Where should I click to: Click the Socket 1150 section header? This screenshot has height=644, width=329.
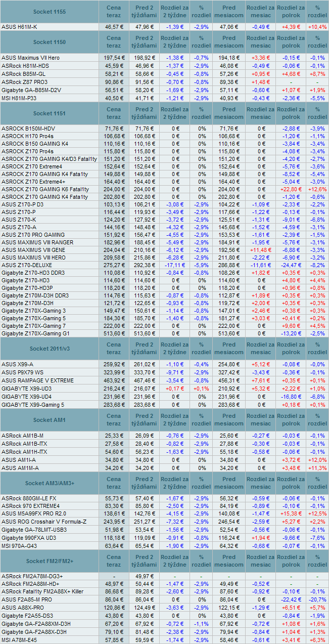(50, 42)
